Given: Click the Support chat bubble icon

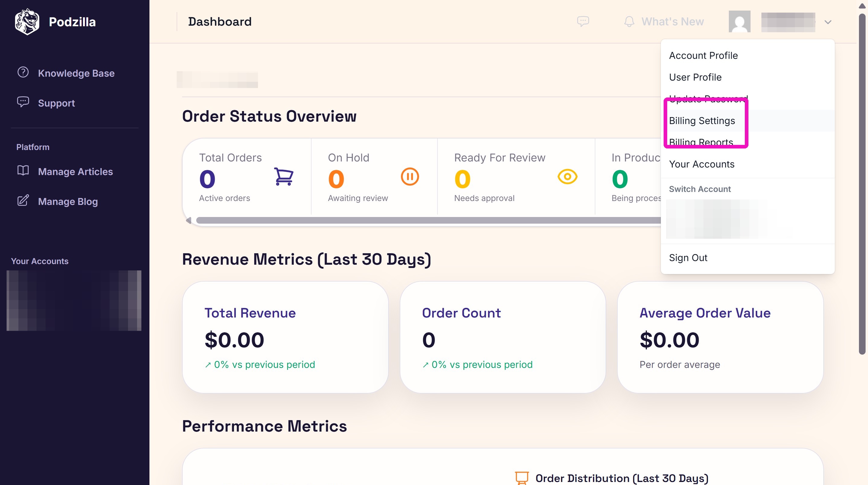Looking at the screenshot, I should point(23,102).
